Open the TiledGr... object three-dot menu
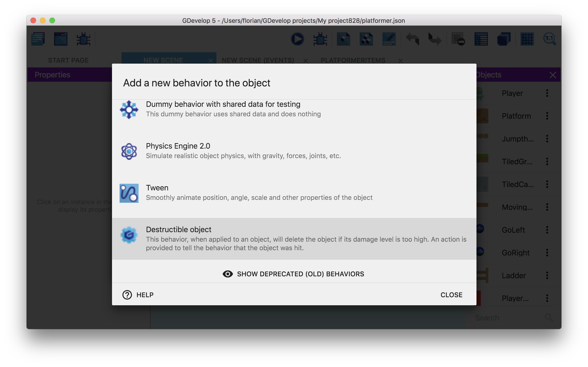The width and height of the screenshot is (588, 367). (x=547, y=161)
